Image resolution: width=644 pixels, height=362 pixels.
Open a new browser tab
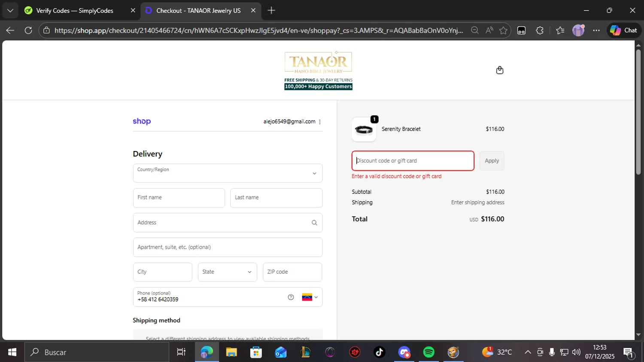tap(271, 11)
